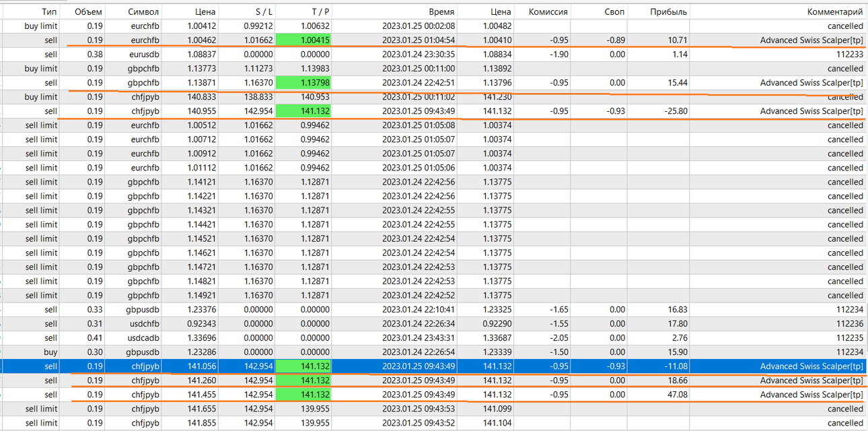Click the profit value -25.80
This screenshot has width=868, height=431.
[676, 111]
